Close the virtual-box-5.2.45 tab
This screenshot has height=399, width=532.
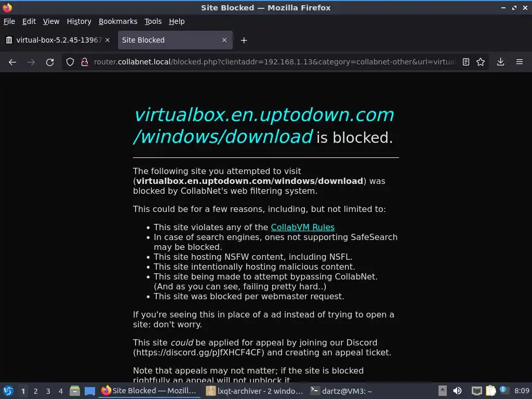(108, 40)
